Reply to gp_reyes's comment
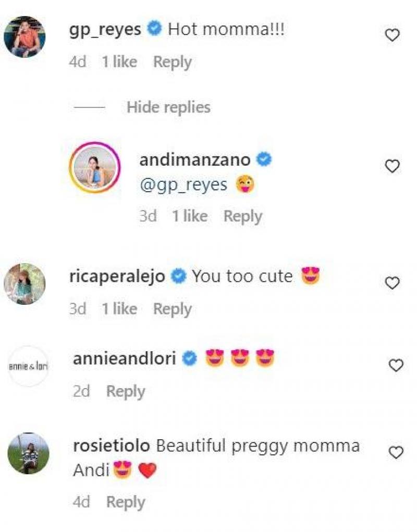417x532 pixels. coord(172,62)
